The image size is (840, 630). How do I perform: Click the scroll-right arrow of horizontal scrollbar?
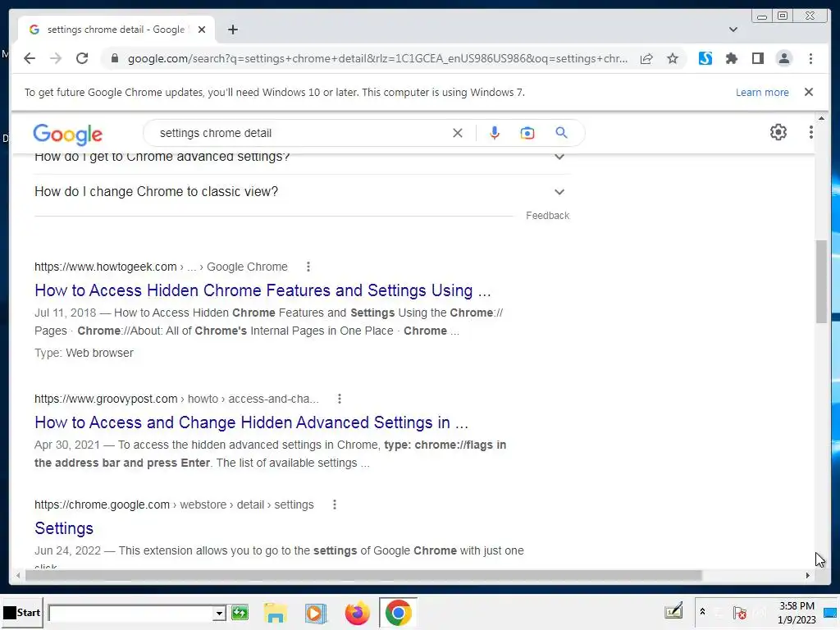click(x=807, y=575)
